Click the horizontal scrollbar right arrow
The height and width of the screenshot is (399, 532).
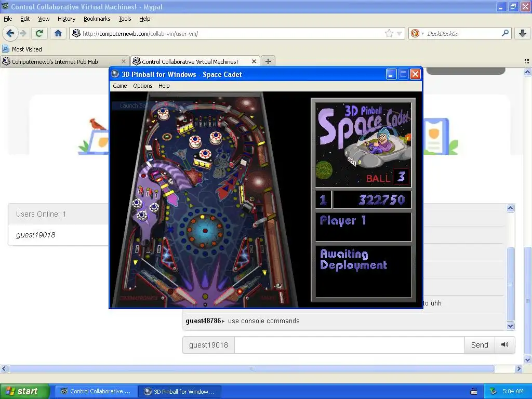(x=518, y=368)
